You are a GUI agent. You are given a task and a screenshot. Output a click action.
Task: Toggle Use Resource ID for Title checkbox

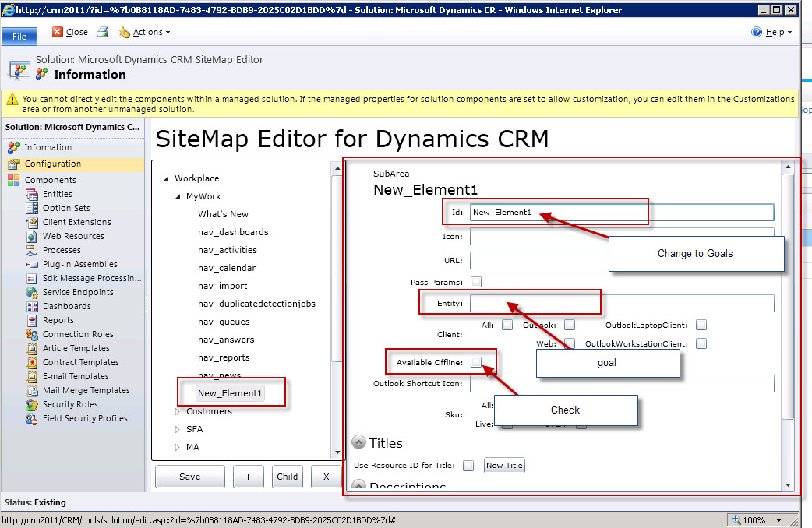(x=468, y=466)
